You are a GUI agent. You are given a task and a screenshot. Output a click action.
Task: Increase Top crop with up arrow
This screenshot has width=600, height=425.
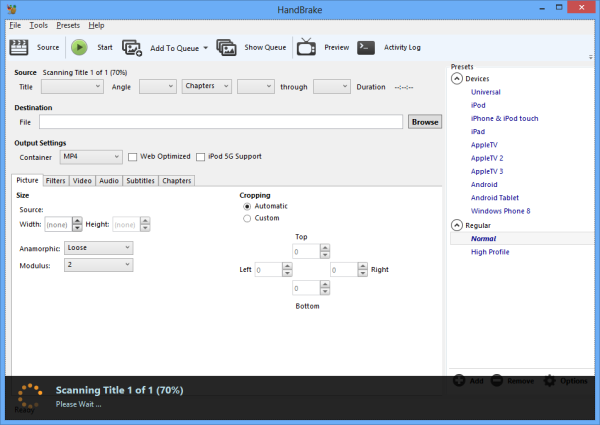pos(325,248)
